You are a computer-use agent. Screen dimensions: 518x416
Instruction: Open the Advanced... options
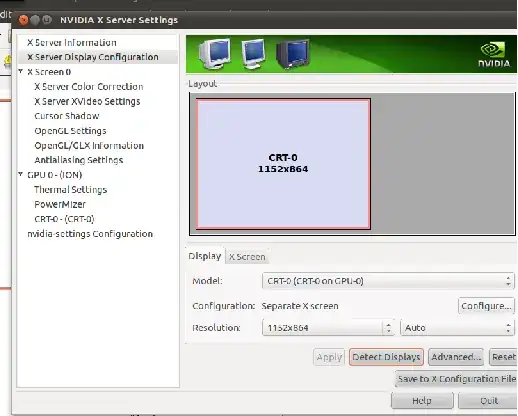point(456,357)
